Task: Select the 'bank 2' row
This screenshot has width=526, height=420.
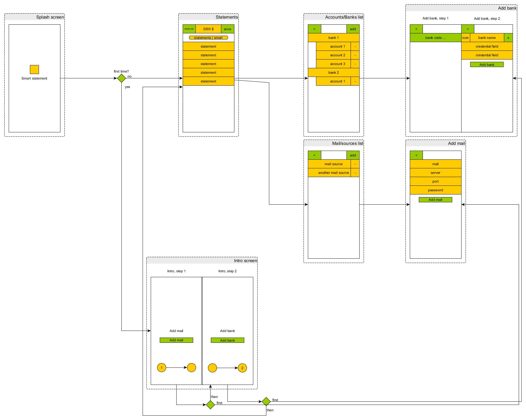Action: click(334, 73)
